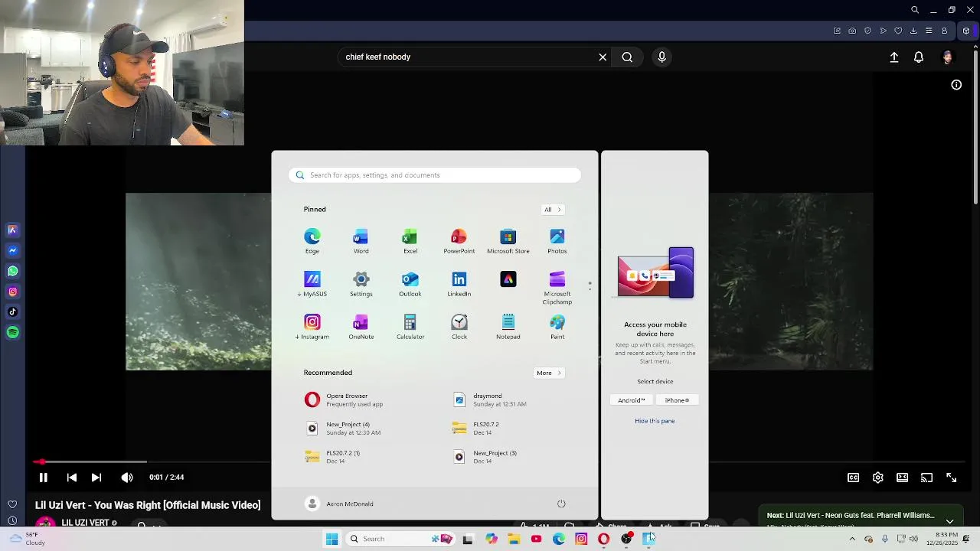The height and width of the screenshot is (551, 980).
Task: Open Microsoft Store pinned app
Action: point(508,241)
